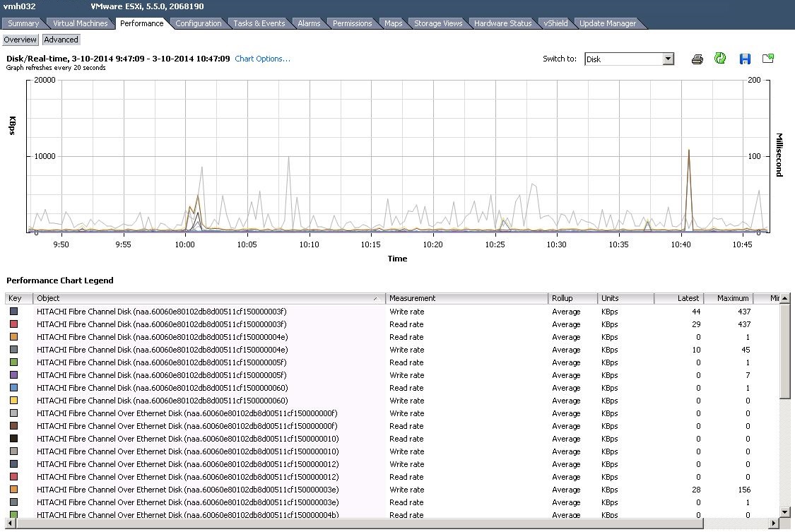
Task: Click Latest value 44
Action: 696,312
